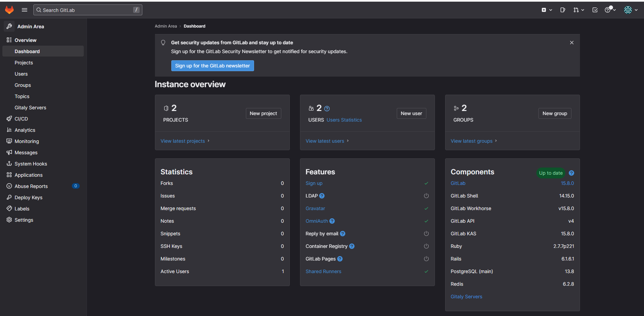Click the GitLab fox logo
This screenshot has height=316, width=644.
(x=10, y=10)
